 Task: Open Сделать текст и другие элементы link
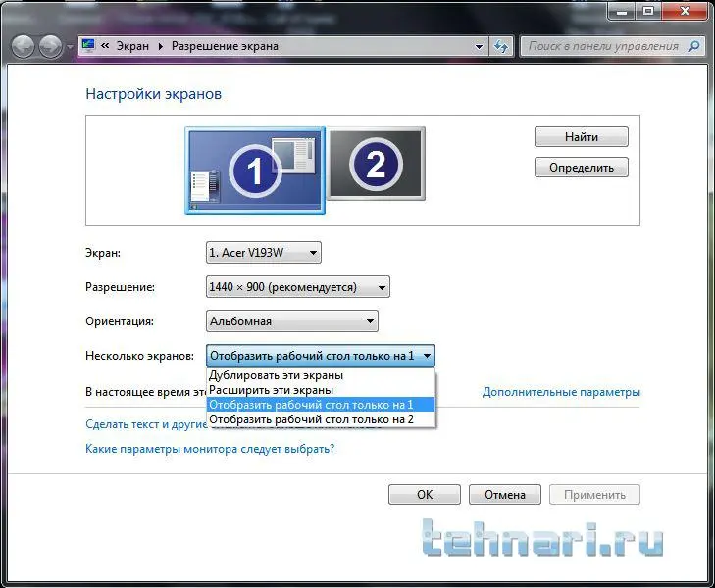pyautogui.click(x=146, y=424)
